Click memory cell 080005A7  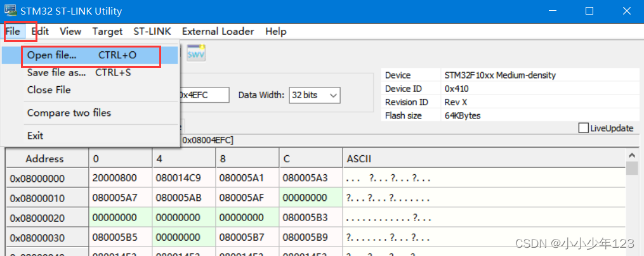[121, 198]
